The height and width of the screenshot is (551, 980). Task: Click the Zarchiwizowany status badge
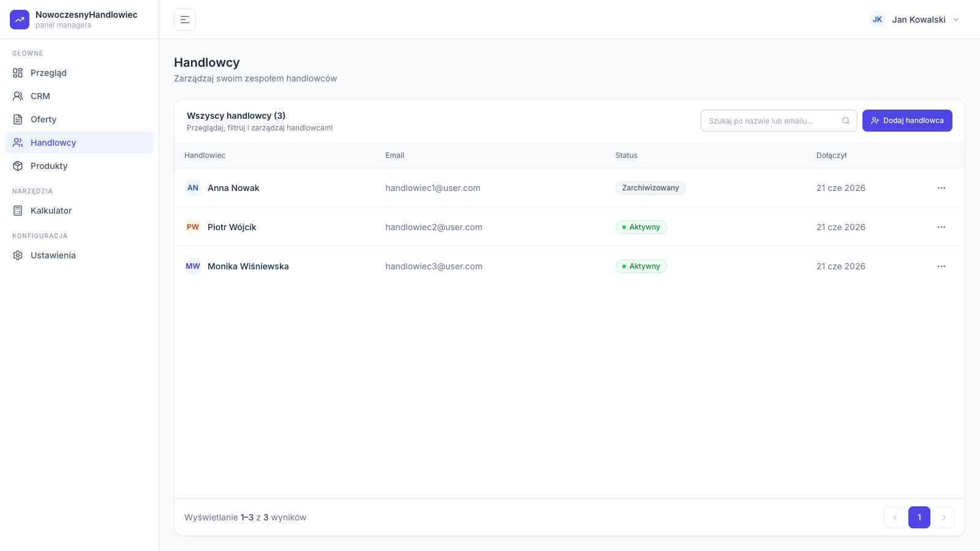(650, 188)
